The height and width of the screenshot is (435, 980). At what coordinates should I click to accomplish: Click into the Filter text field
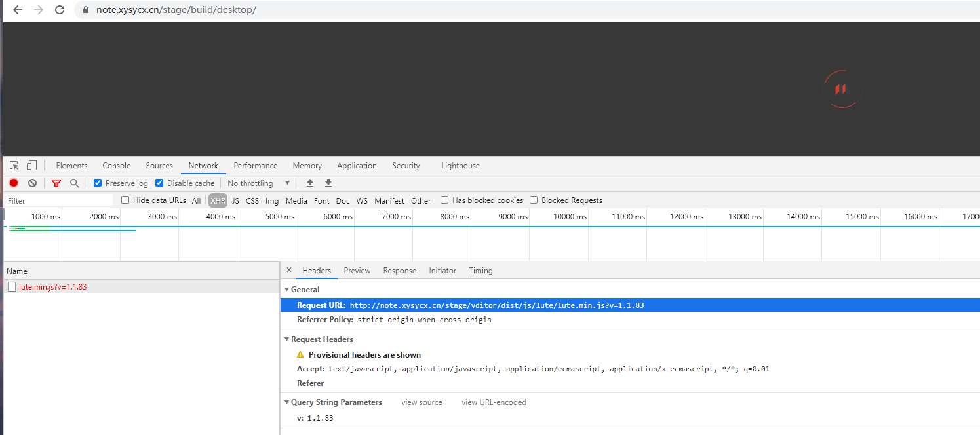pos(59,200)
